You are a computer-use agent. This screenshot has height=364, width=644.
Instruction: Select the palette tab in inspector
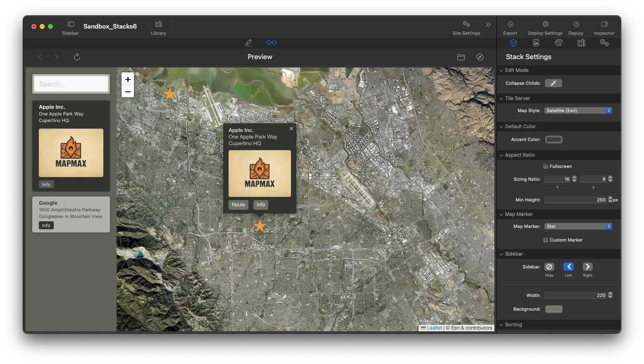coord(558,43)
